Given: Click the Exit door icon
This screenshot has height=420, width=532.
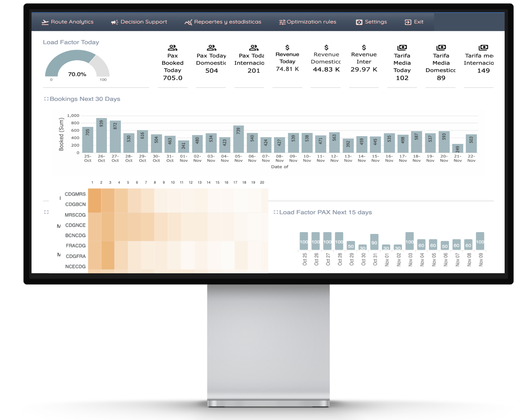Looking at the screenshot, I should click(x=408, y=22).
